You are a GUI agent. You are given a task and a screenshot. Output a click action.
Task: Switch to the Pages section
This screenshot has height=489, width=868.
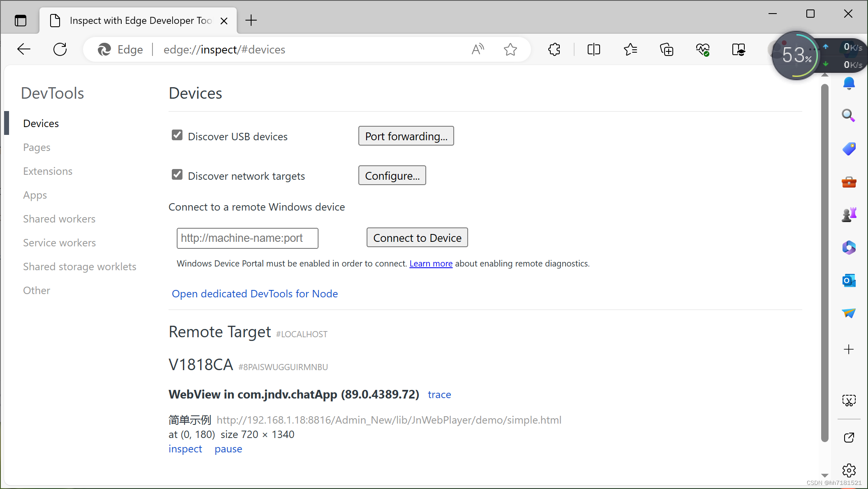(37, 147)
